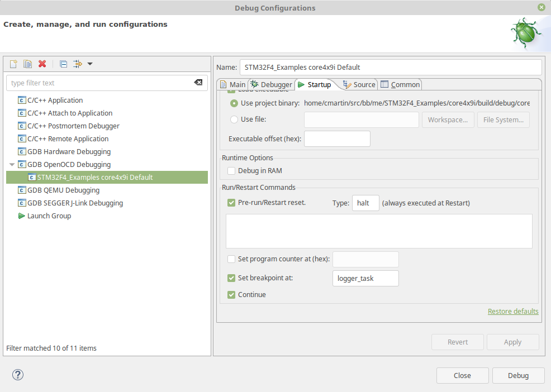Select the GDB SEGGER J-Link Debugging entry
The height and width of the screenshot is (392, 551).
click(75, 203)
